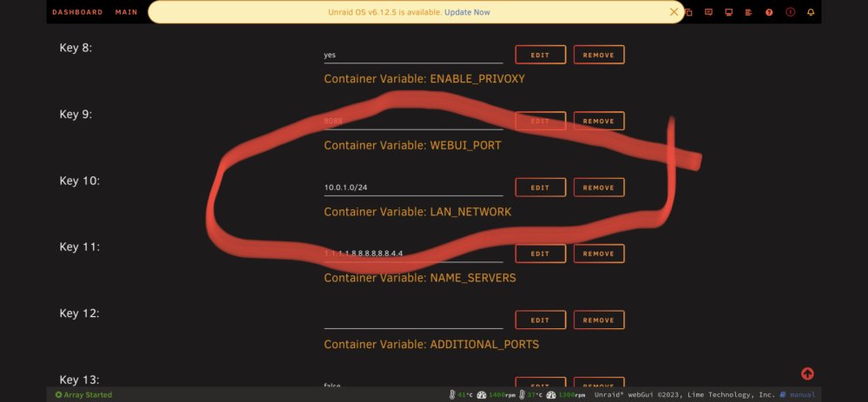The image size is (868, 402).
Task: Remove the WEBUI_PORT variable
Action: tap(599, 121)
